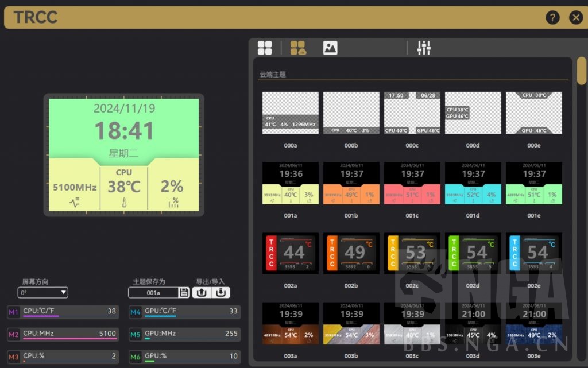Expand the screen orientation 0° dropdown
The width and height of the screenshot is (588, 368).
[43, 293]
